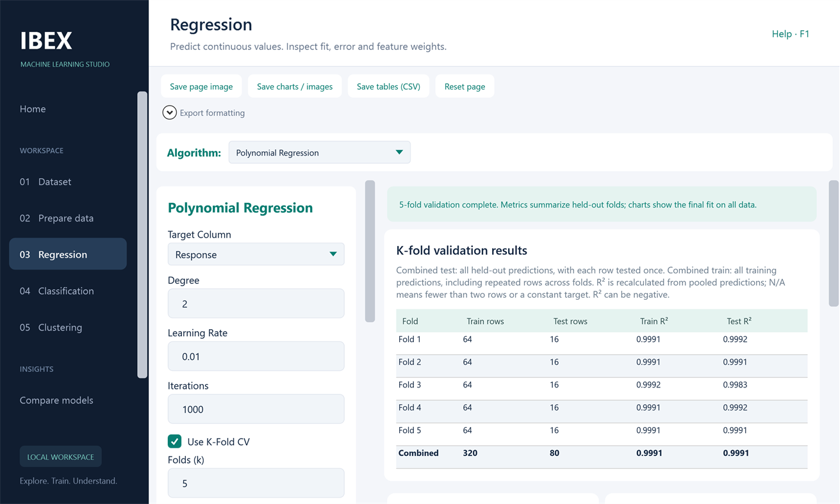Click the Iterations input field
The height and width of the screenshot is (504, 840).
tap(256, 409)
